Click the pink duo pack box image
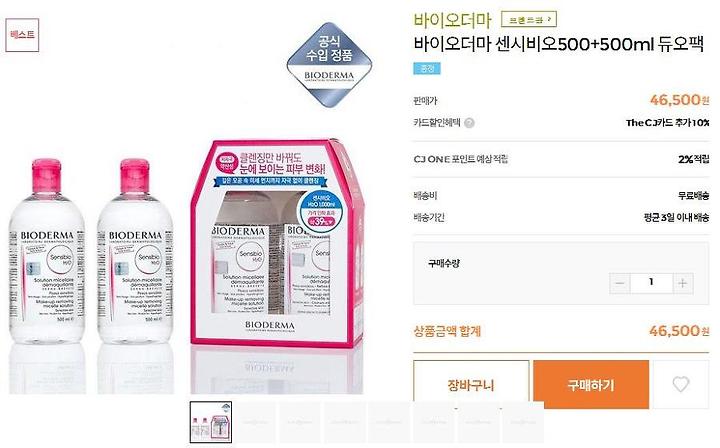 pos(277,242)
